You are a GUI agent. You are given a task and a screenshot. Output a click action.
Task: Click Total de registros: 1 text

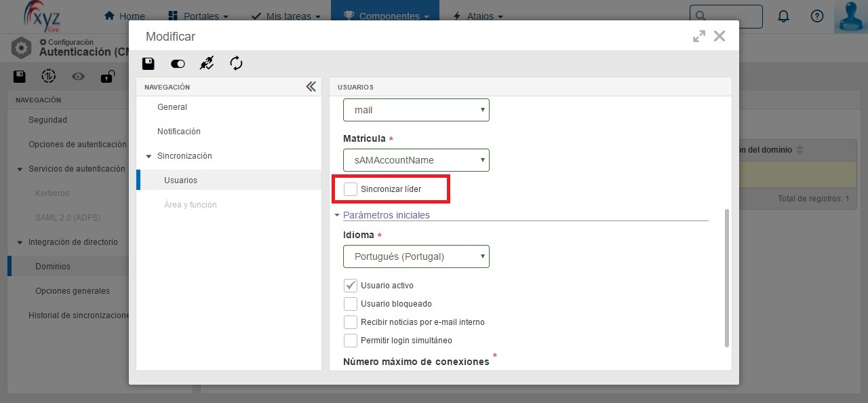point(814,199)
